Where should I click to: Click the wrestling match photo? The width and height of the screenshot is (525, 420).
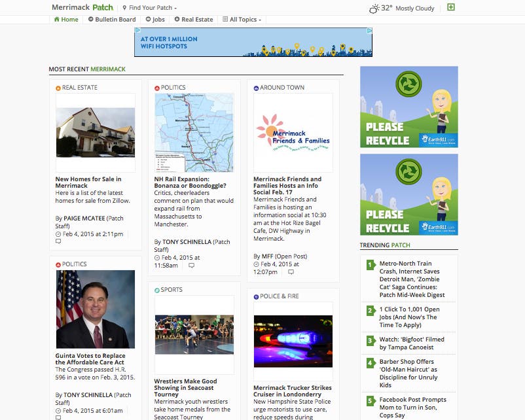(x=194, y=335)
